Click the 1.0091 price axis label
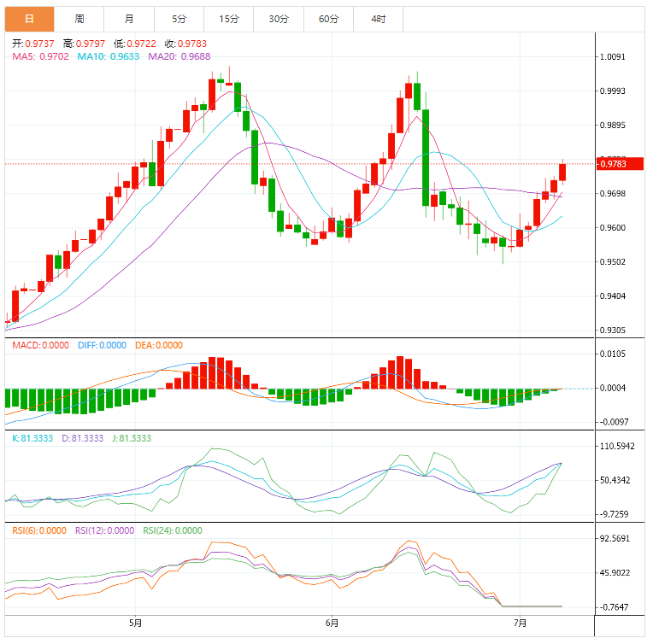Screen dimensions: 653x644 [612, 57]
